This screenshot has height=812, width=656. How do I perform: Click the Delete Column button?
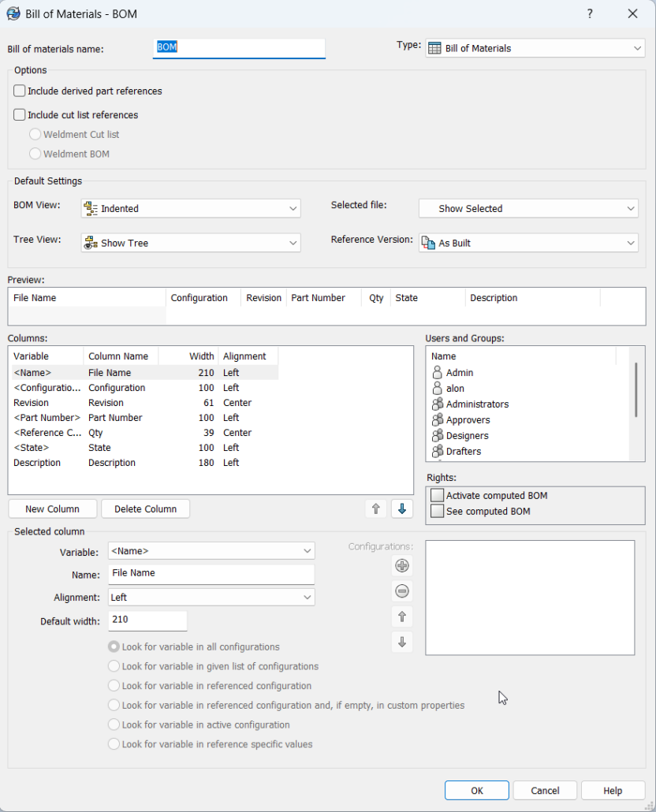[146, 509]
